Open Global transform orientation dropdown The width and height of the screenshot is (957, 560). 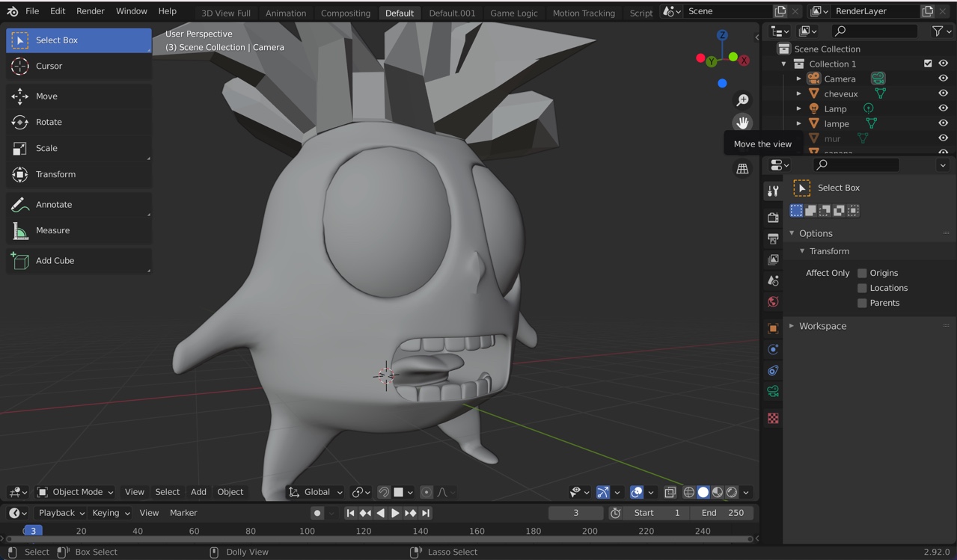tap(316, 492)
